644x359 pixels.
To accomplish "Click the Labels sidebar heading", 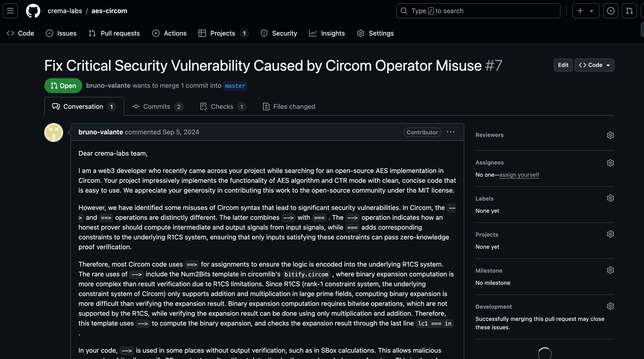I will [x=484, y=198].
